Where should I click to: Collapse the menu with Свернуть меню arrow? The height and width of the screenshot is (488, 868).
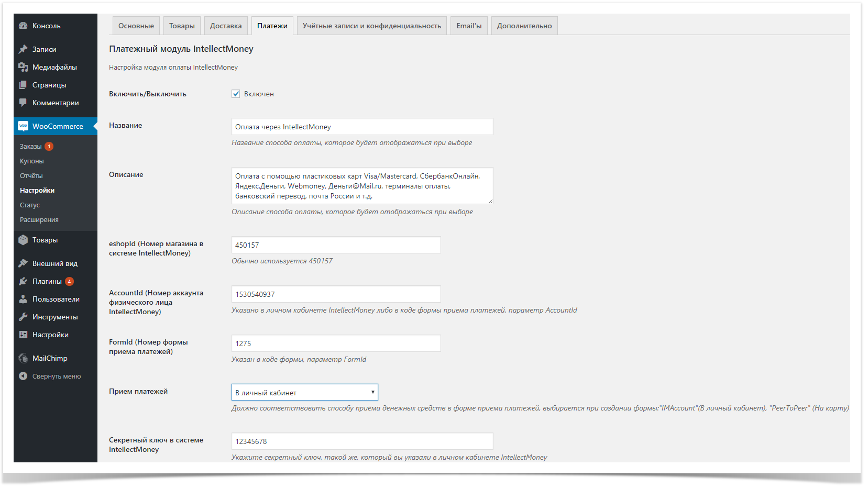[23, 376]
